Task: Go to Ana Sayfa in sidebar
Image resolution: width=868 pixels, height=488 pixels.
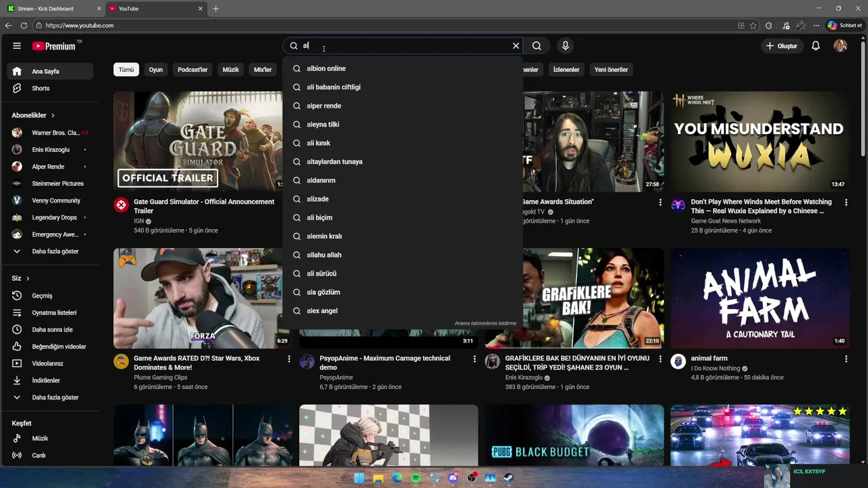Action: click(x=50, y=71)
